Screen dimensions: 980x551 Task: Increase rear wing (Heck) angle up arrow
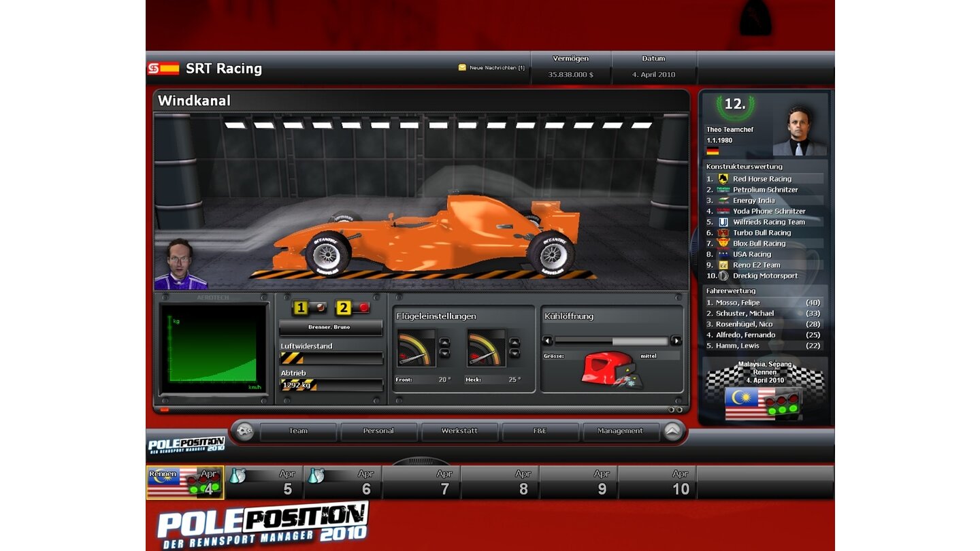click(514, 342)
